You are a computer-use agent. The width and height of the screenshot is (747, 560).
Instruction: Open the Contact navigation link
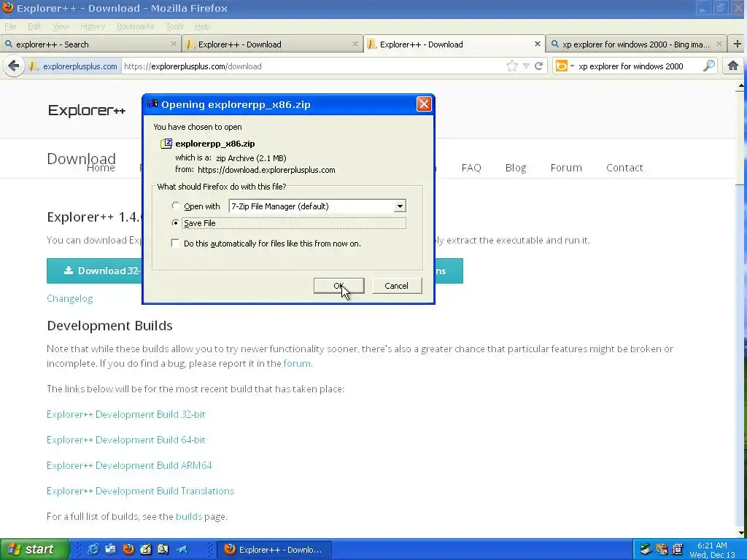click(x=624, y=168)
